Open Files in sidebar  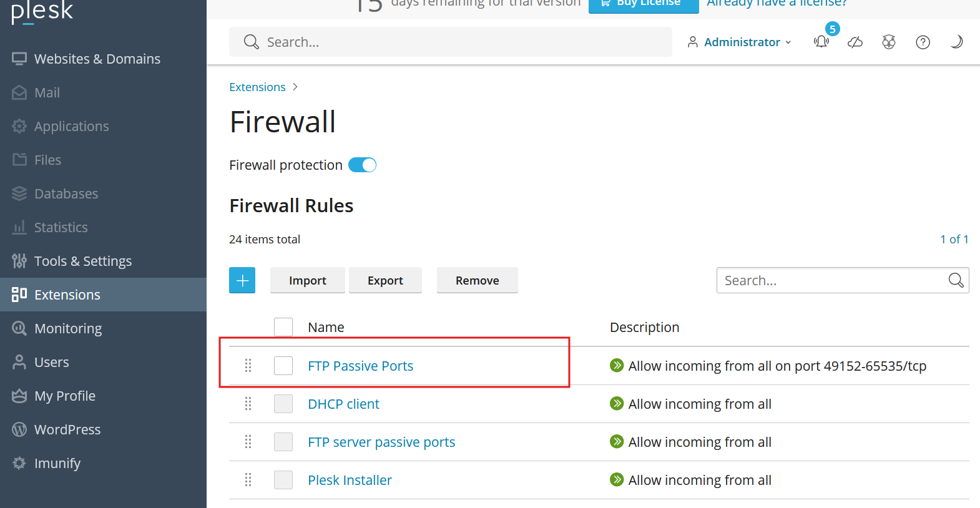(x=103, y=160)
